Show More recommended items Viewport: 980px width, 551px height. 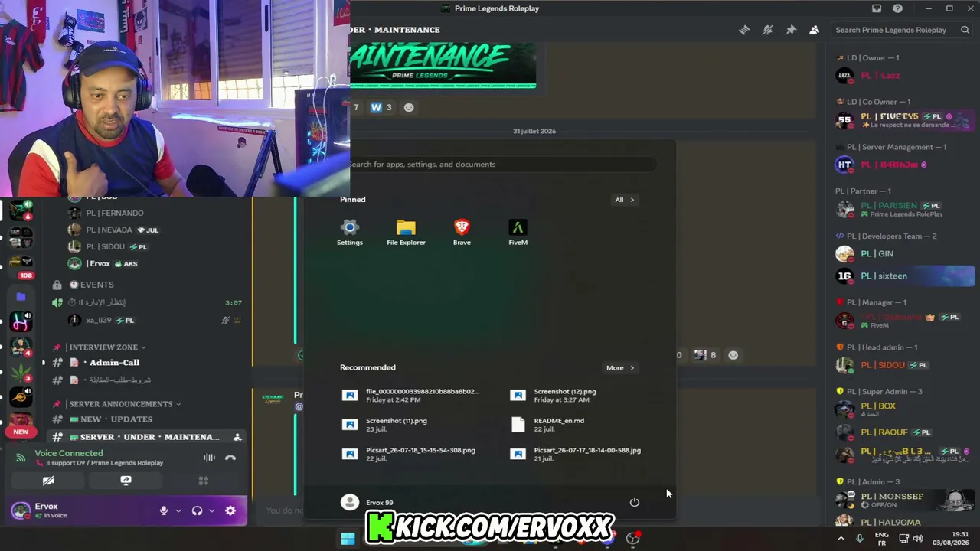pyautogui.click(x=619, y=368)
